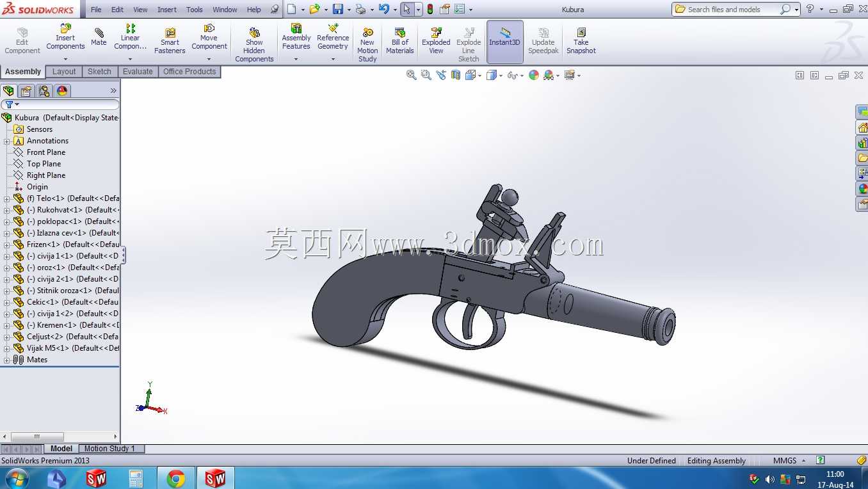868x489 pixels.
Task: Open Design Library task pane tab
Action: (x=862, y=143)
